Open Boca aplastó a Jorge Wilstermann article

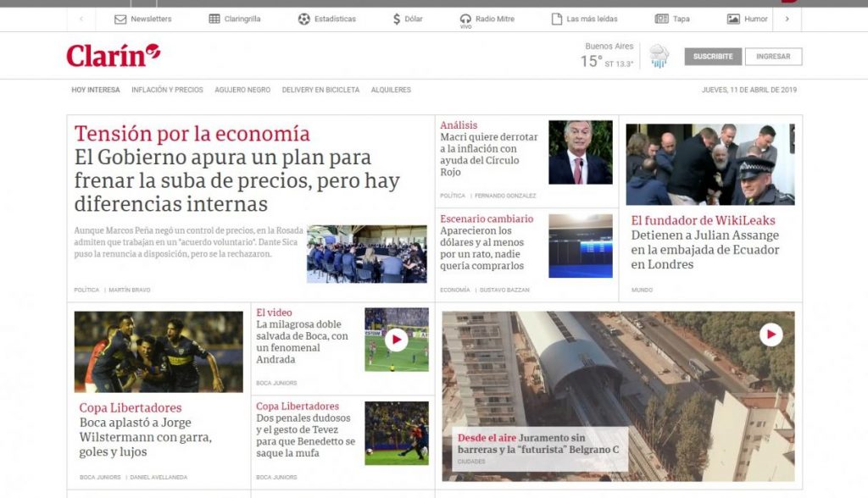click(x=146, y=437)
